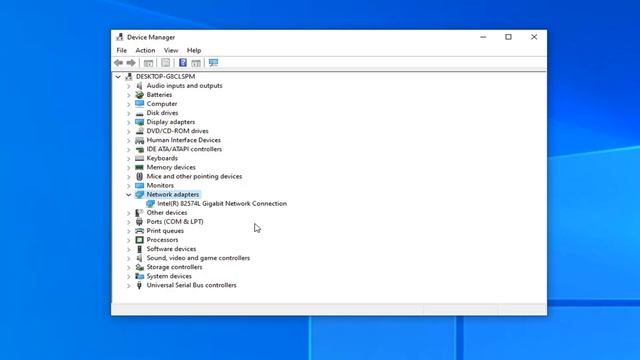Select the Processors label

tap(162, 240)
